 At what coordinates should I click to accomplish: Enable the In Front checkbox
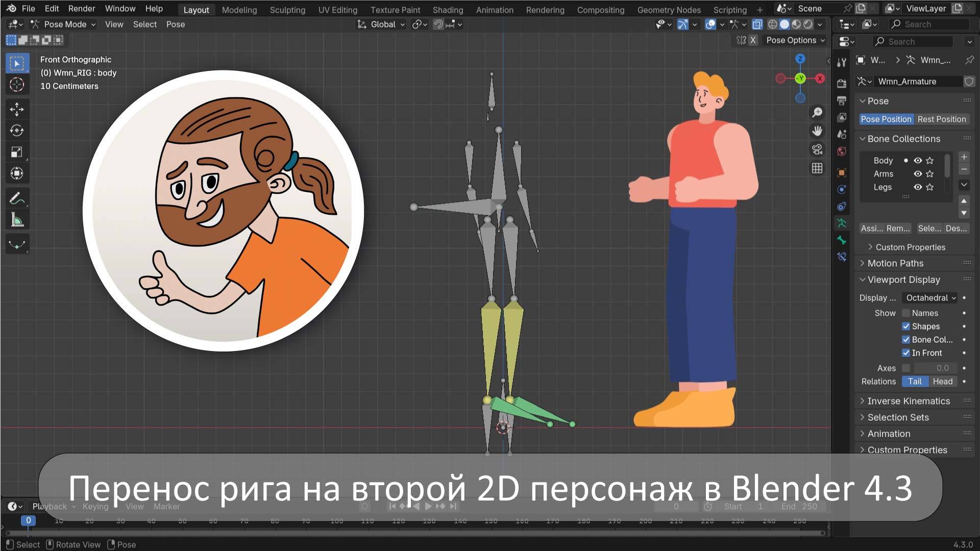tap(906, 353)
